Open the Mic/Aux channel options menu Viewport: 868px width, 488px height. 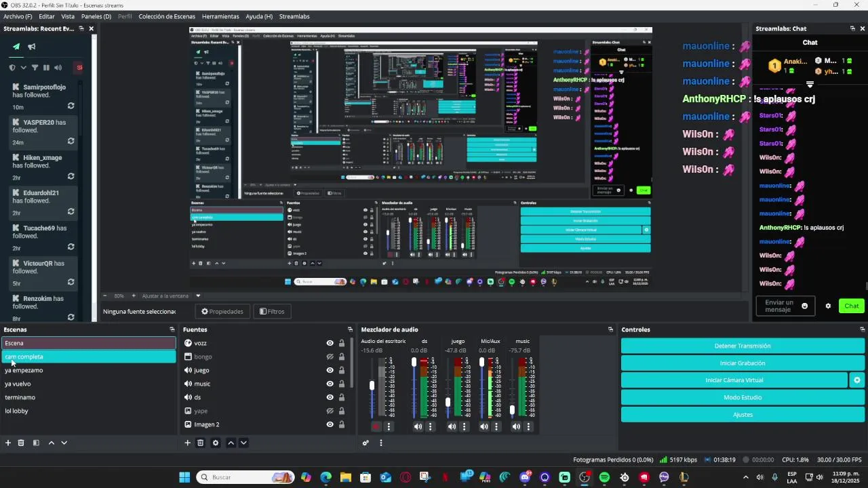tap(496, 426)
